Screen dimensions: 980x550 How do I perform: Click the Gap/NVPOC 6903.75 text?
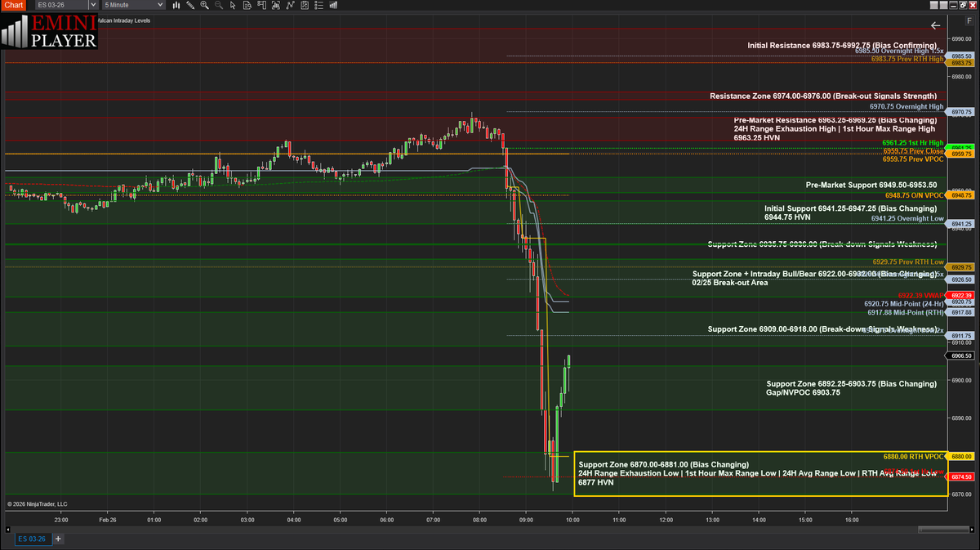pyautogui.click(x=803, y=392)
